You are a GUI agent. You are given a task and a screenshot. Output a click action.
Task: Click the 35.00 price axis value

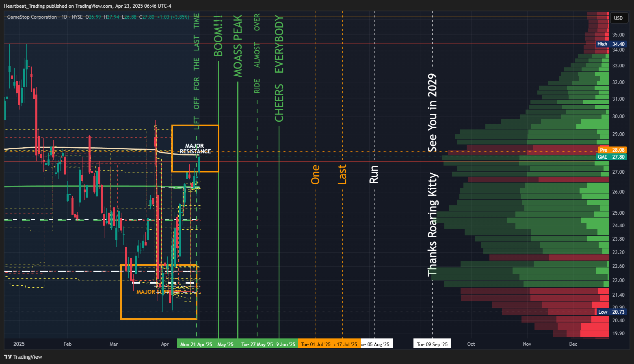coord(618,34)
